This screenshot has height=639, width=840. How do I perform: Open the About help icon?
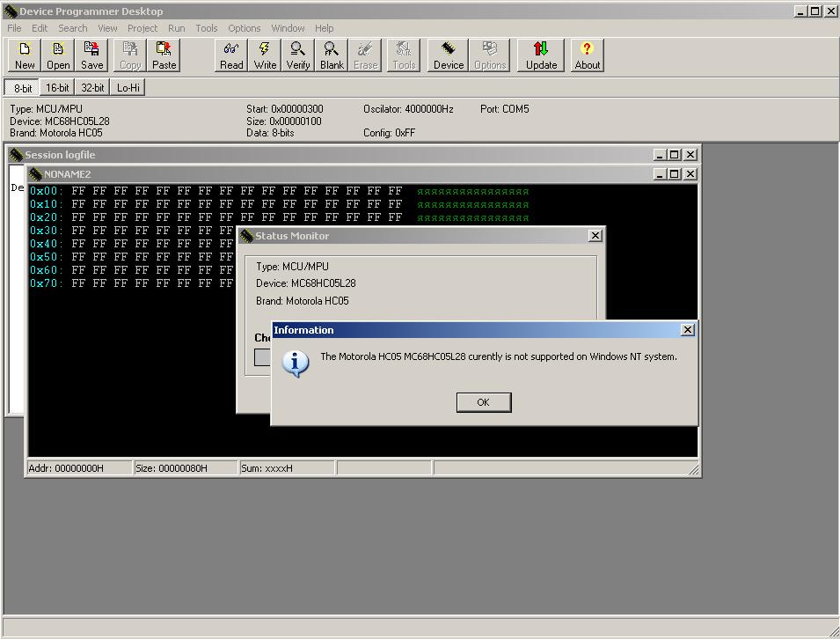pyautogui.click(x=587, y=55)
